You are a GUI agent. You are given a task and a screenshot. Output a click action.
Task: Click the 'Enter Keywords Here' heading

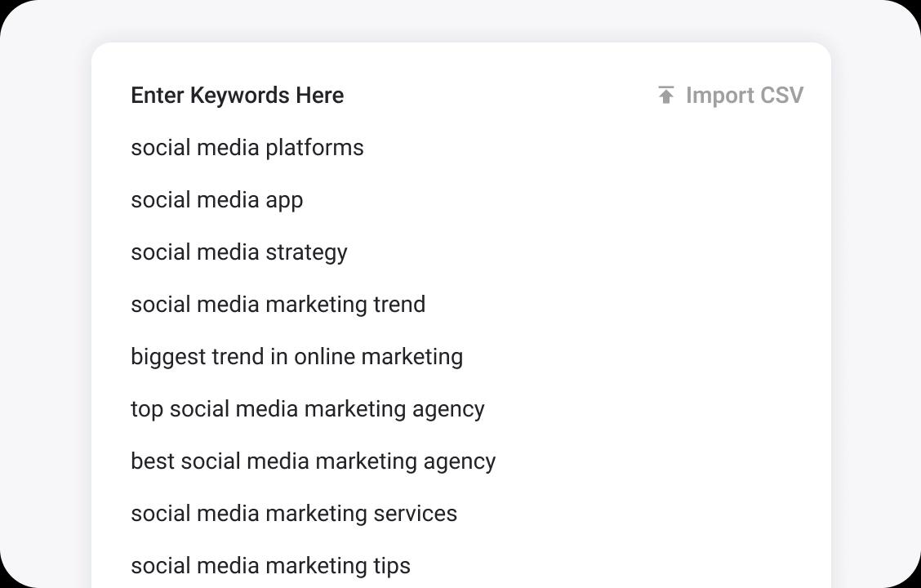237,96
